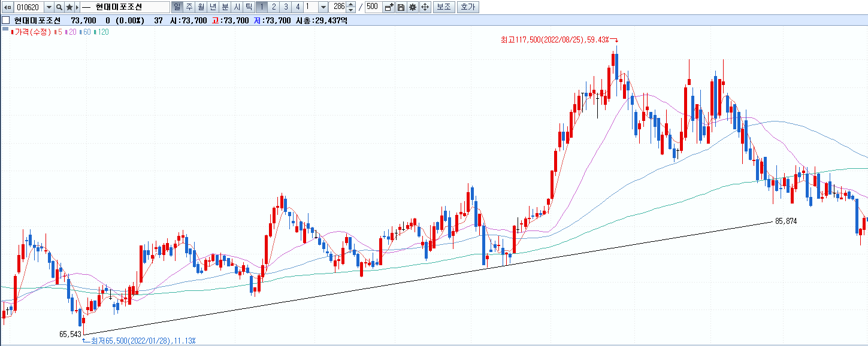Click the 120-day moving average legend

point(101,32)
